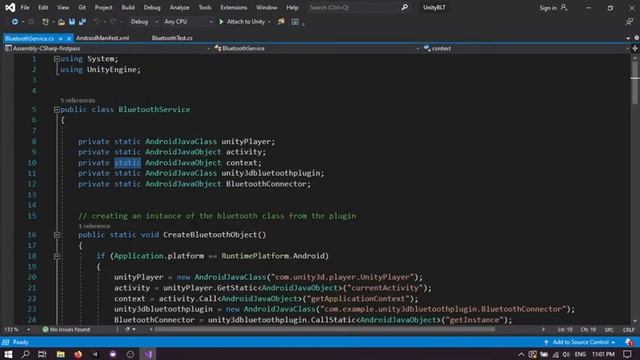Click the vertical editor scrollbar thumb
Image resolution: width=640 pixels, height=360 pixels.
coord(635,84)
